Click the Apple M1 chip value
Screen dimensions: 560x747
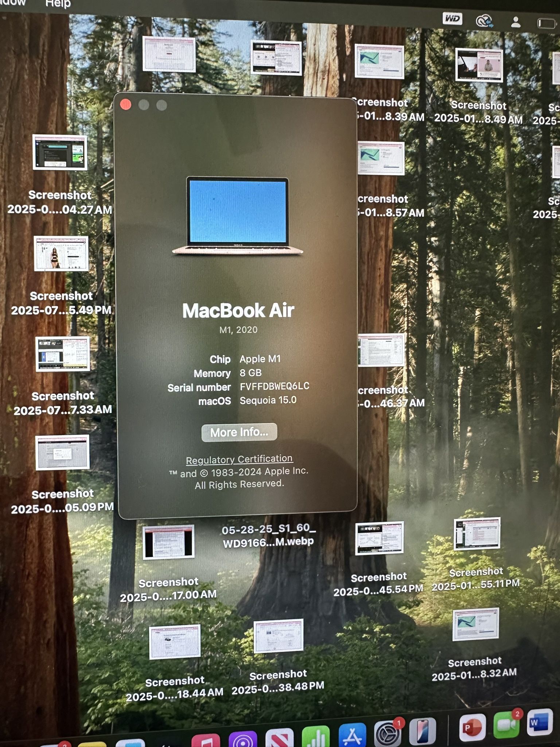click(x=260, y=359)
